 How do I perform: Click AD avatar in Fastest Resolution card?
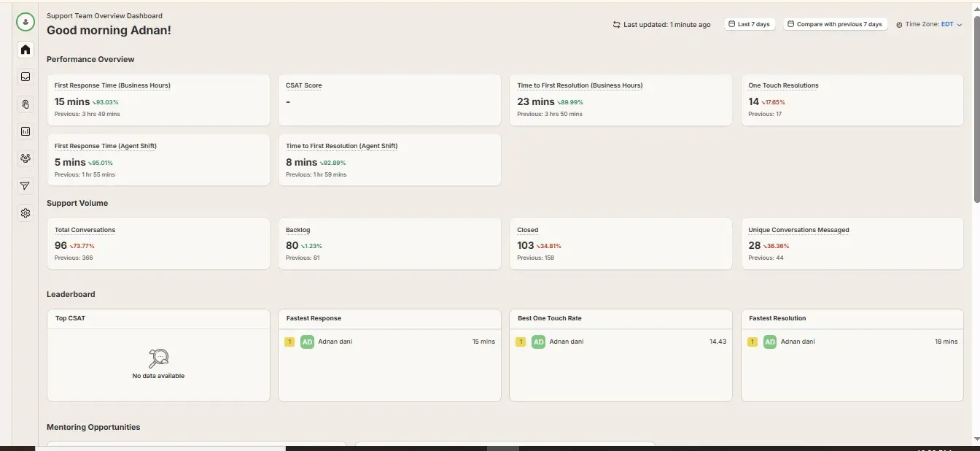click(x=770, y=342)
